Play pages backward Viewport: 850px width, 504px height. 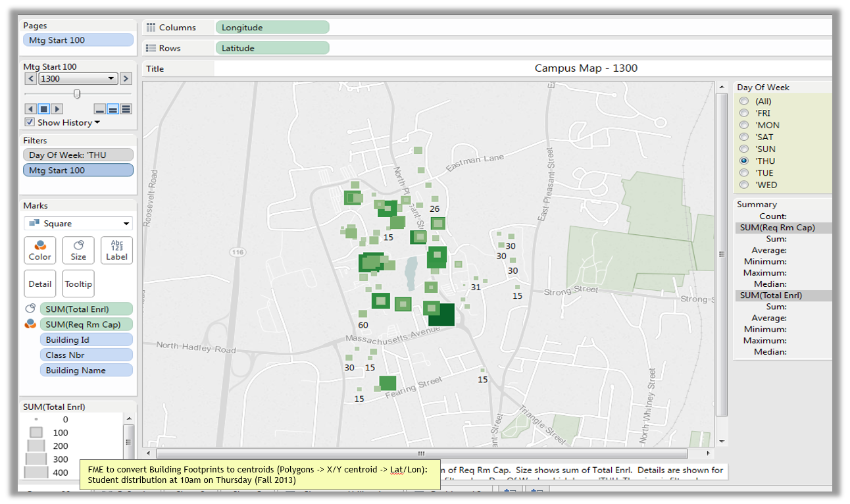pyautogui.click(x=31, y=109)
